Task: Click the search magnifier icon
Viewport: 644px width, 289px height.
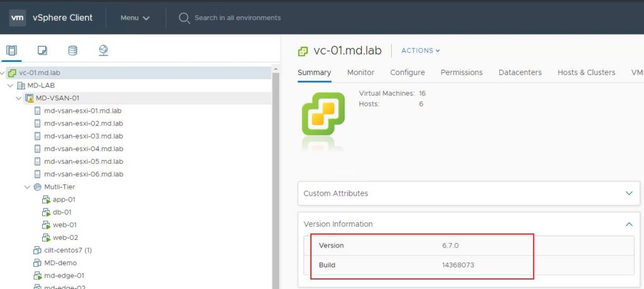Action: (184, 18)
